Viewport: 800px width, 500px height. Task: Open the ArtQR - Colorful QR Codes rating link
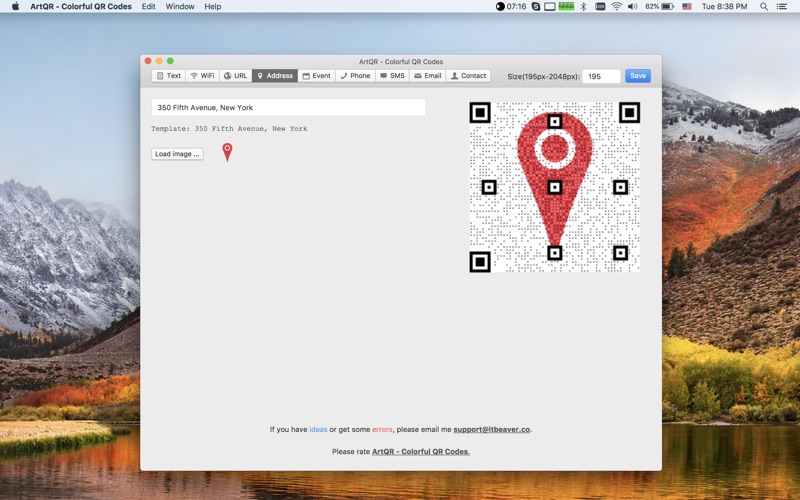pos(421,452)
